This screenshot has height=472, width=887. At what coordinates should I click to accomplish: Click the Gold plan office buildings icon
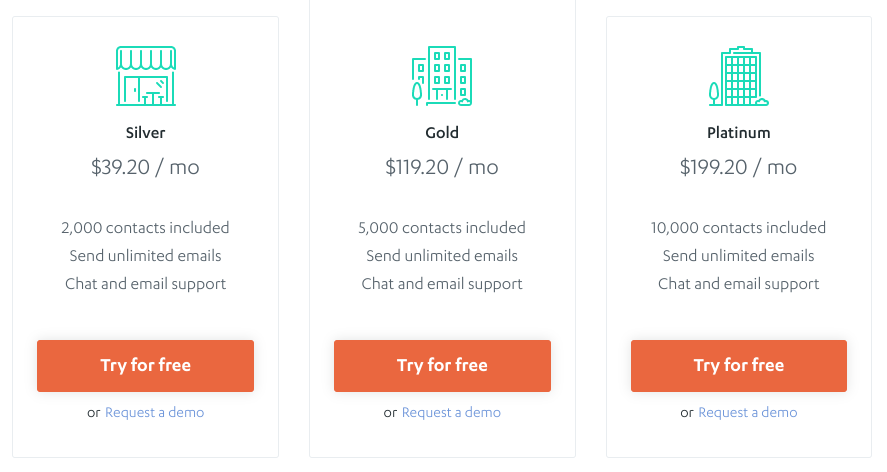[x=442, y=76]
